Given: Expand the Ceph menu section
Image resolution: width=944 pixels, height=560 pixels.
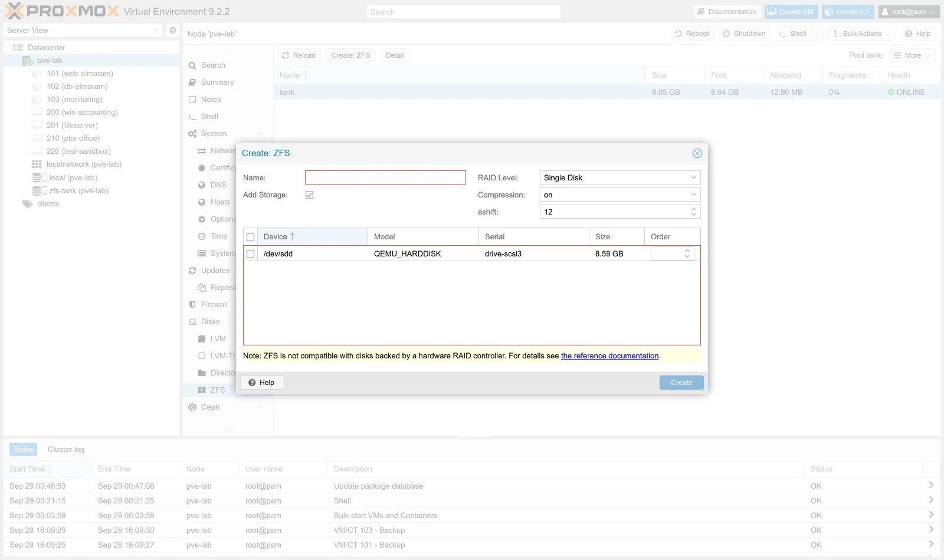Looking at the screenshot, I should [x=261, y=407].
